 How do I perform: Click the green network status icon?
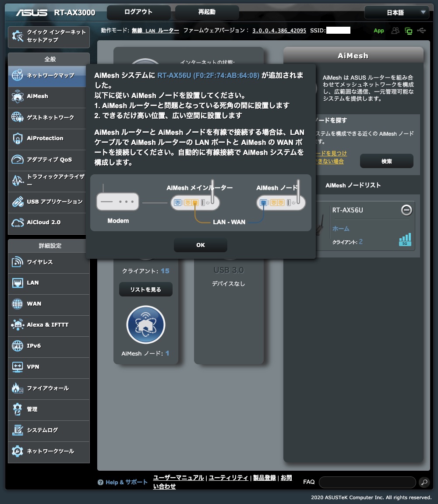pyautogui.click(x=408, y=31)
